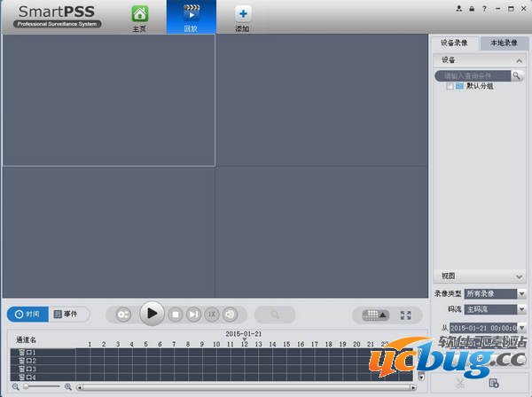
Task: Click the frame-by-frame step button
Action: click(193, 314)
